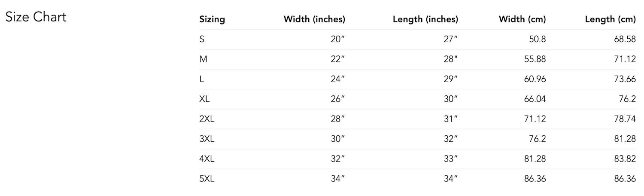Select the 2XL size row label
The width and height of the screenshot is (644, 196).
[x=207, y=119]
